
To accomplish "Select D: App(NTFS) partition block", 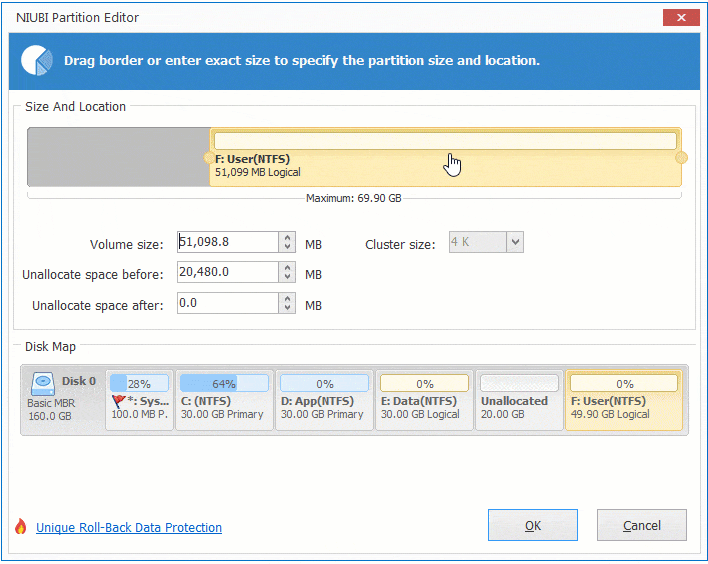I will pyautogui.click(x=324, y=400).
